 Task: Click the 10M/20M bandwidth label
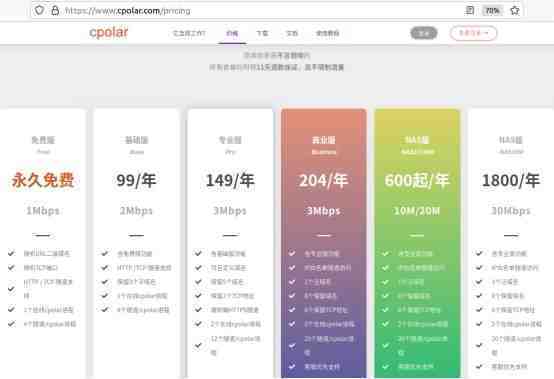coord(417,211)
